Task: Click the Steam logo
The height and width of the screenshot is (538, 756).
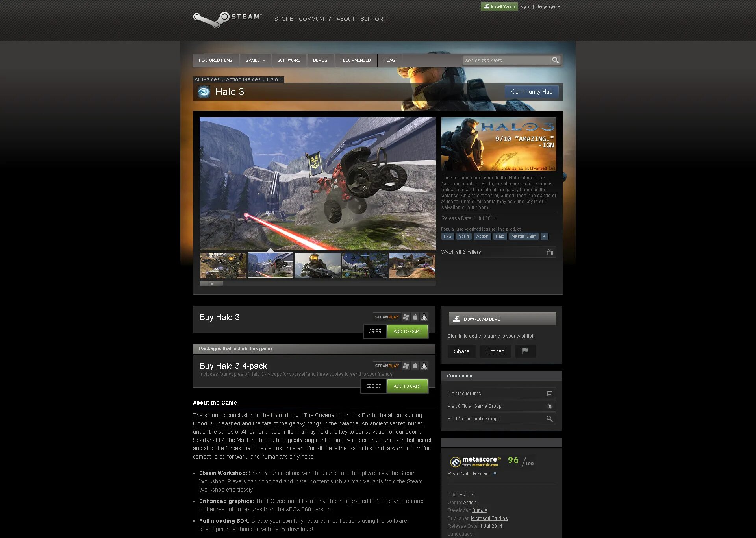Action: [x=227, y=19]
